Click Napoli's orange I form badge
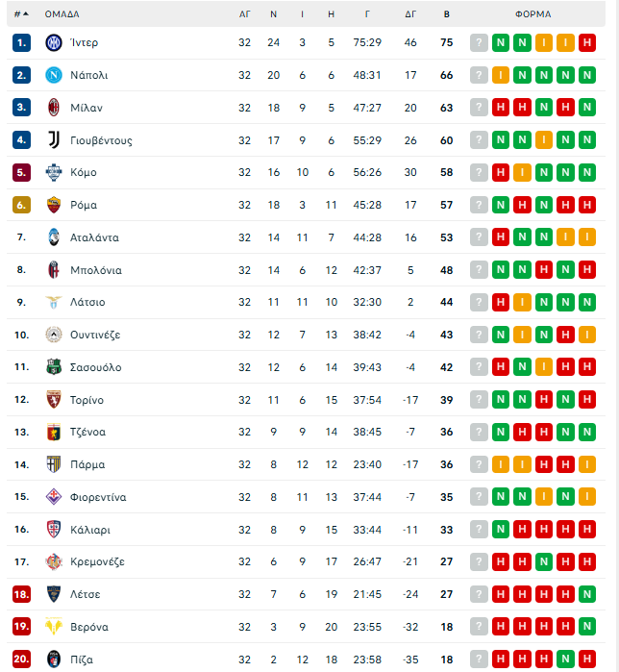 [x=500, y=75]
